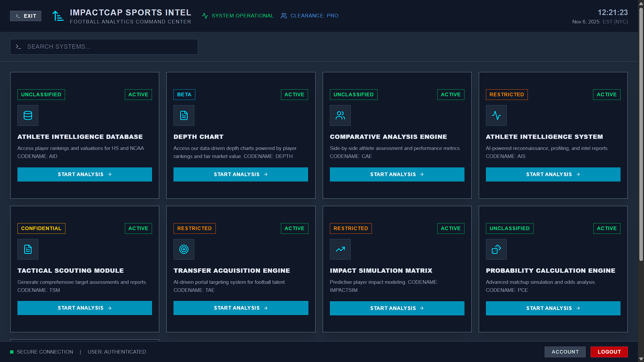644x362 pixels.
Task: Select the Depth Chart document icon
Action: coord(184,115)
